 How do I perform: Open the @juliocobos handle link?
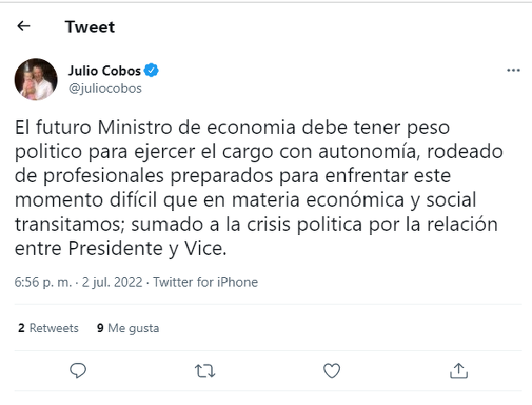pos(105,89)
